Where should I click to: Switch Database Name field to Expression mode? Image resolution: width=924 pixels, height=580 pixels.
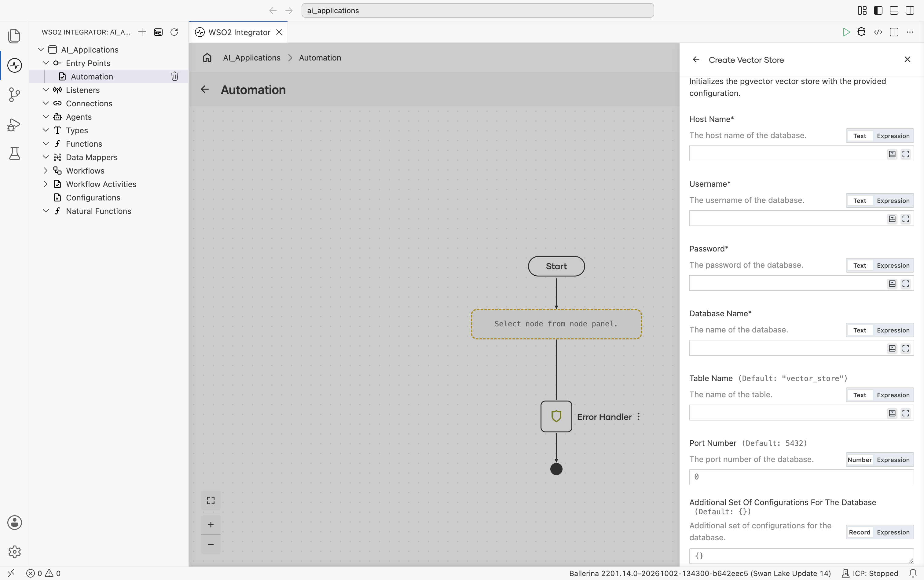tap(893, 330)
